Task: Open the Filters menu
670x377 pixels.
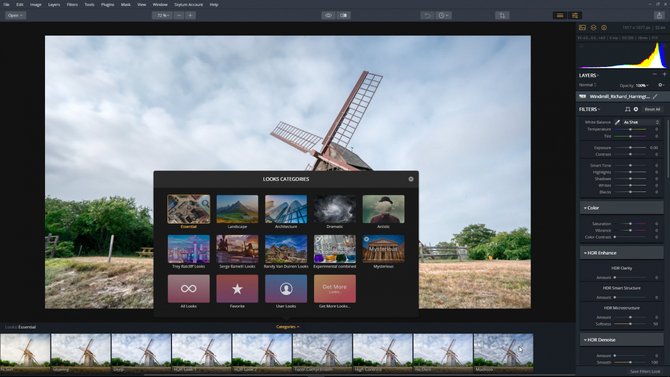Action: [72, 4]
